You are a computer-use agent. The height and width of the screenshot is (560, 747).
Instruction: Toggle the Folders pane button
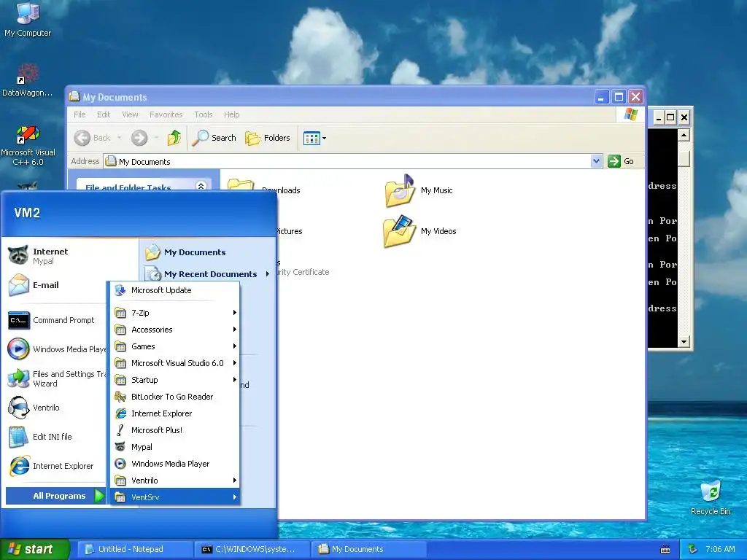click(x=268, y=138)
